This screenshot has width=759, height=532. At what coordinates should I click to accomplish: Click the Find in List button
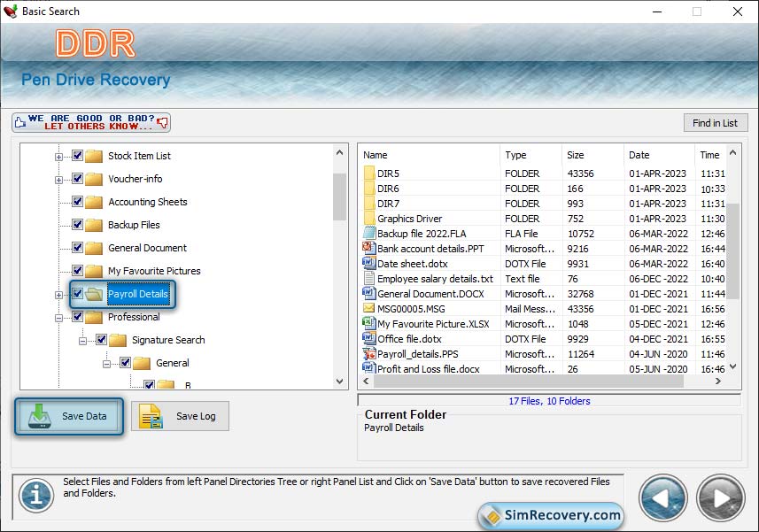click(x=715, y=123)
